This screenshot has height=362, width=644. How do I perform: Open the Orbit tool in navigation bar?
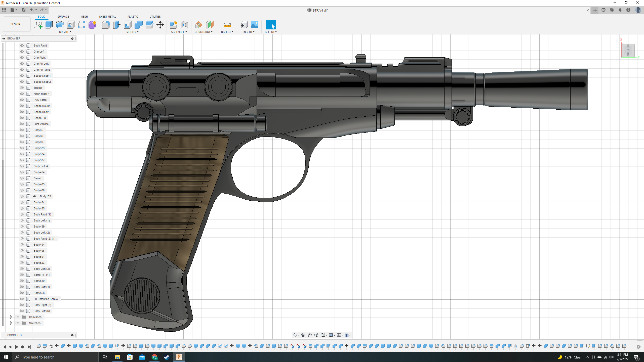coord(295,335)
